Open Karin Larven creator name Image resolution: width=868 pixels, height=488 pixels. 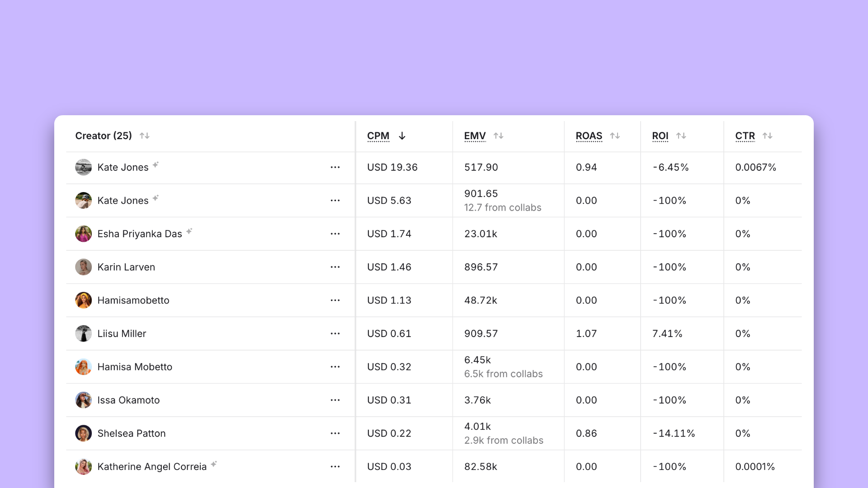tap(126, 267)
